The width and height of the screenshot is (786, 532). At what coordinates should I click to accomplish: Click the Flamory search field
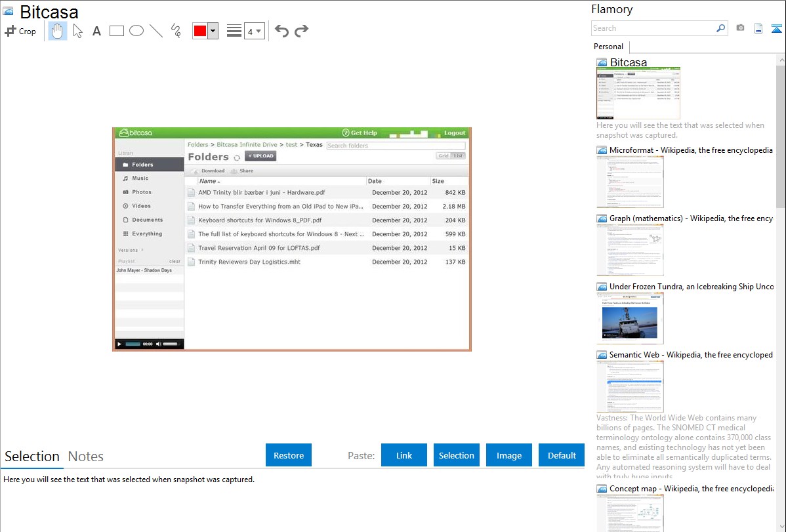coord(653,28)
